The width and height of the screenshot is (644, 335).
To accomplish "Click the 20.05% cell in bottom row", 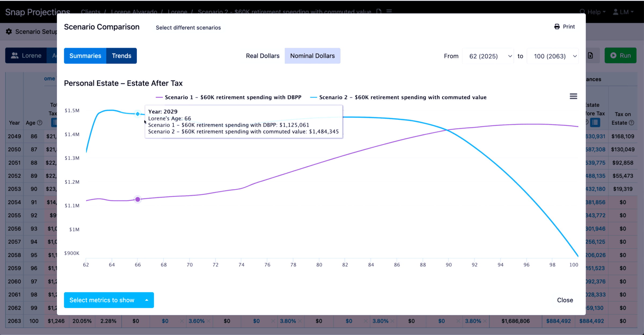I will click(x=82, y=321).
